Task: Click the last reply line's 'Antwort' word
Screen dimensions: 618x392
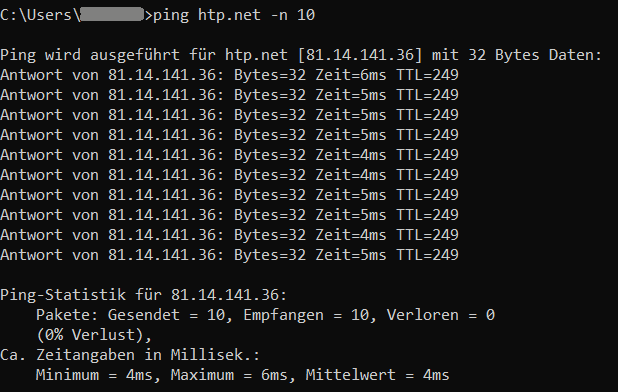Action: pyautogui.click(x=31, y=255)
